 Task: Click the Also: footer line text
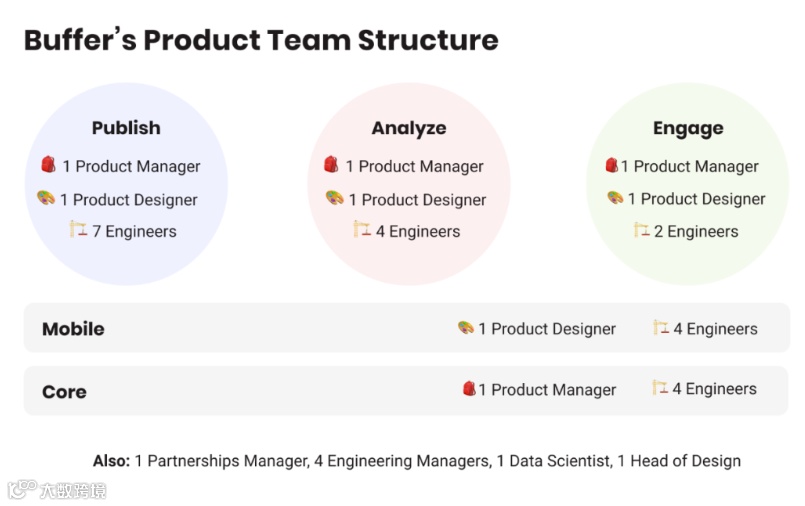coord(417,461)
